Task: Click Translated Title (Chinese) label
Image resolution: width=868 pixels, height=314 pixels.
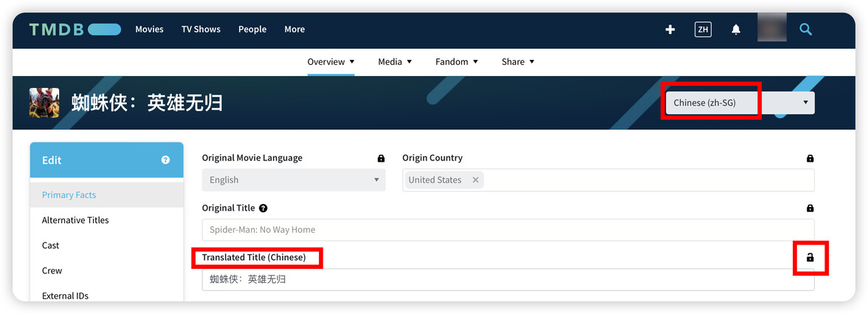Action: click(x=254, y=258)
